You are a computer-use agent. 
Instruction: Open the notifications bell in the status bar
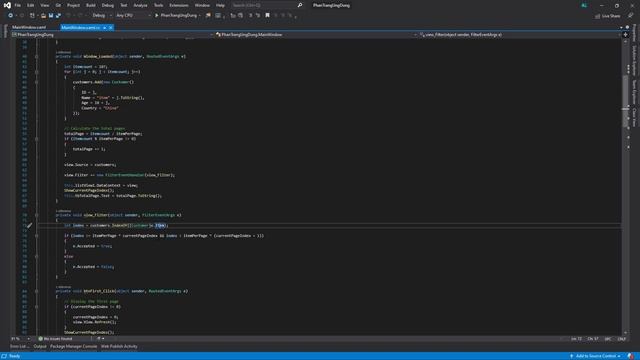pyautogui.click(x=631, y=356)
